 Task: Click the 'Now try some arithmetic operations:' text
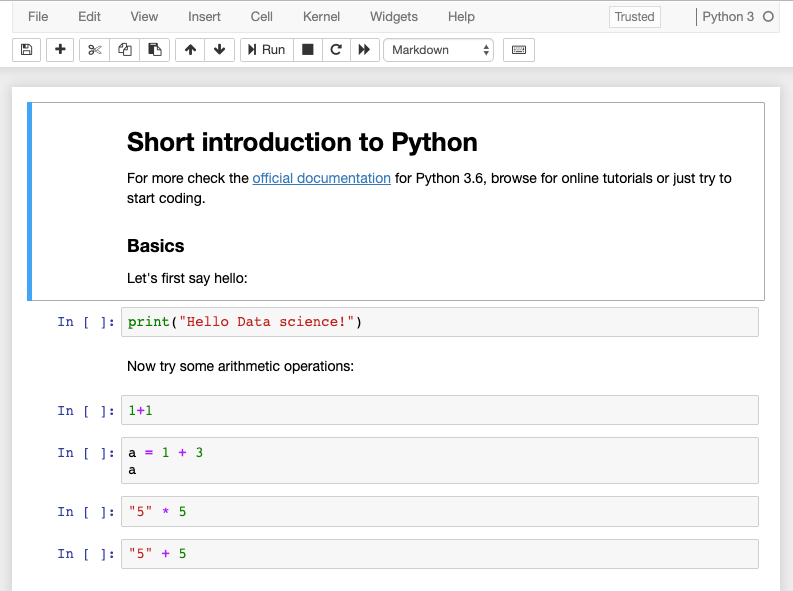coord(240,366)
